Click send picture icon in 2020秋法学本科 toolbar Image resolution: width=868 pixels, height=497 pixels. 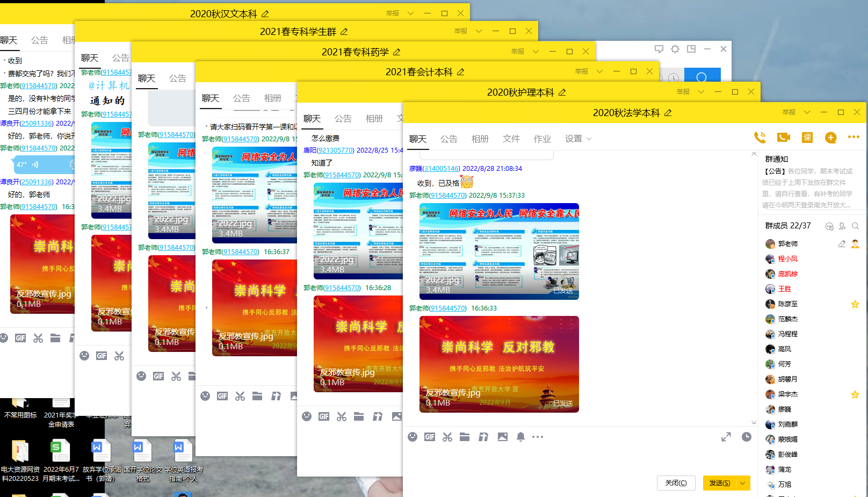coord(502,437)
